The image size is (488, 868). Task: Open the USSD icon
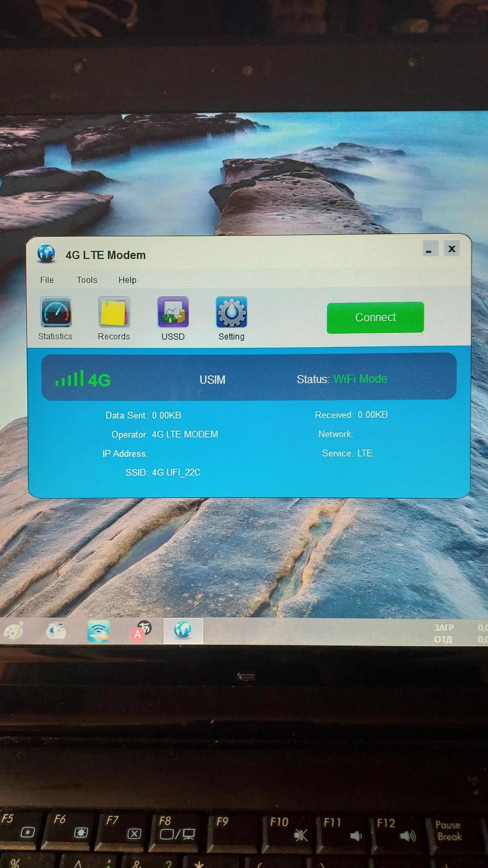pyautogui.click(x=173, y=312)
